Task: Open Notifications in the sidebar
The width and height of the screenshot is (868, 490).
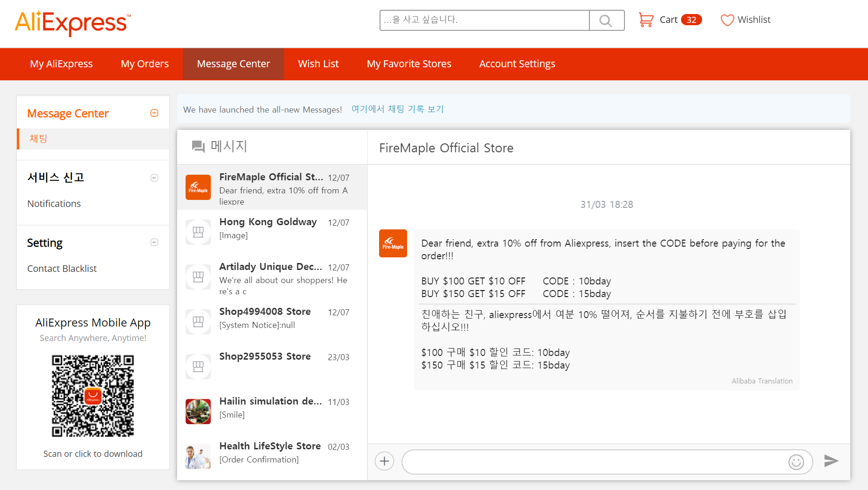Action: click(x=54, y=204)
